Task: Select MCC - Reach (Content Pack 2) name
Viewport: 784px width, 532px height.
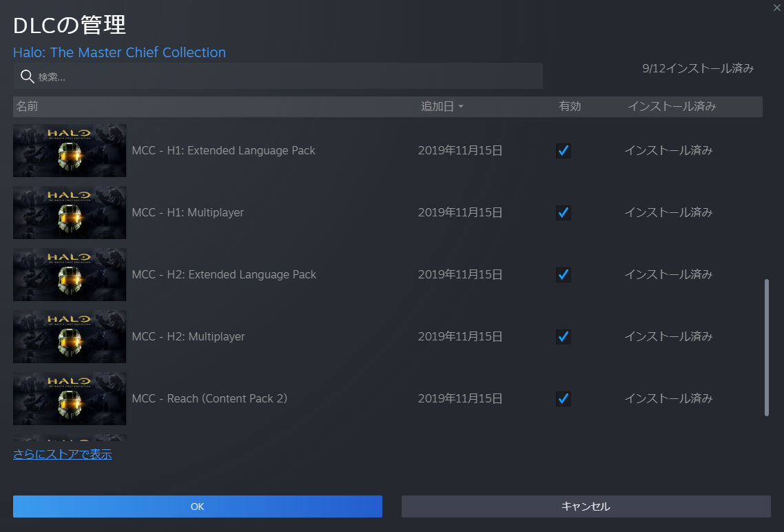Action: pos(209,398)
